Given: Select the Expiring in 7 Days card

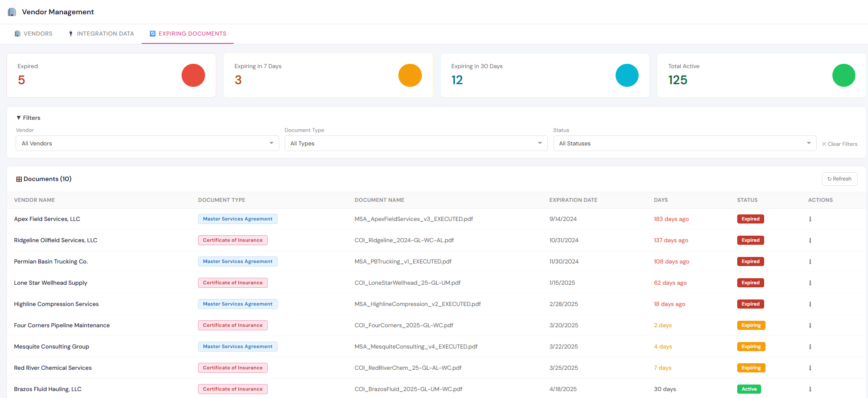Looking at the screenshot, I should (328, 75).
